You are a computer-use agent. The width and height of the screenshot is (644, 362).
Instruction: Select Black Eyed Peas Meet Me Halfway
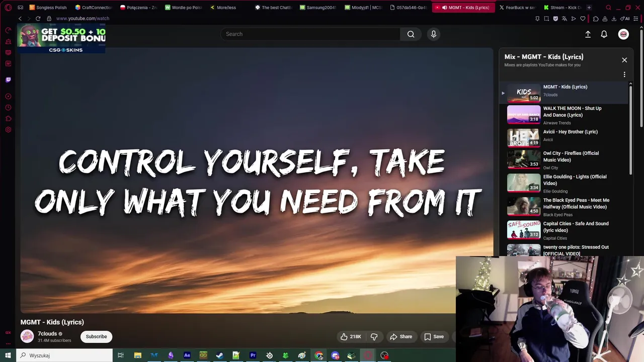pyautogui.click(x=563, y=207)
